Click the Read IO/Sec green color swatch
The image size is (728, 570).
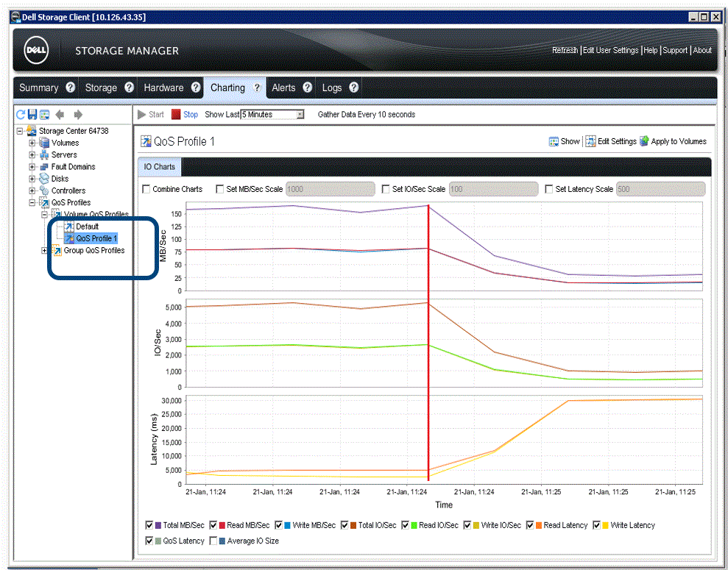point(414,525)
